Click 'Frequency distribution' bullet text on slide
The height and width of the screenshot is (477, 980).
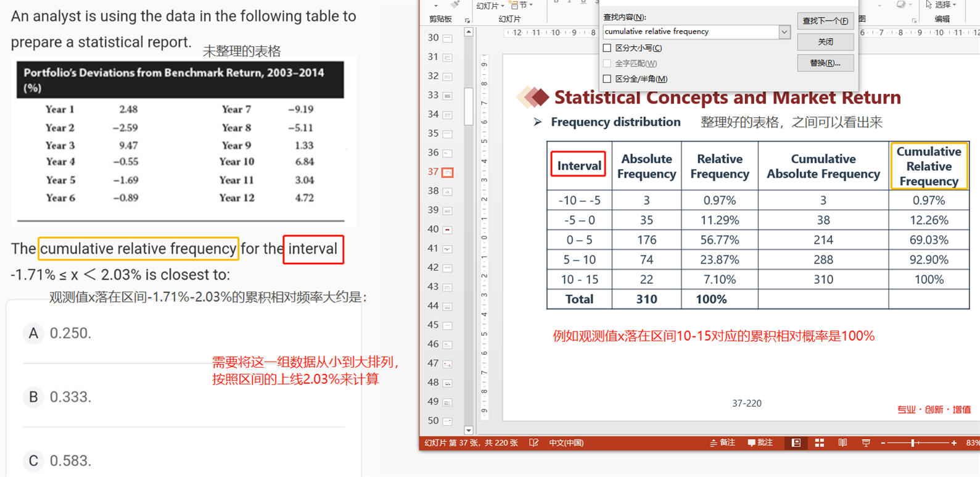pyautogui.click(x=616, y=122)
